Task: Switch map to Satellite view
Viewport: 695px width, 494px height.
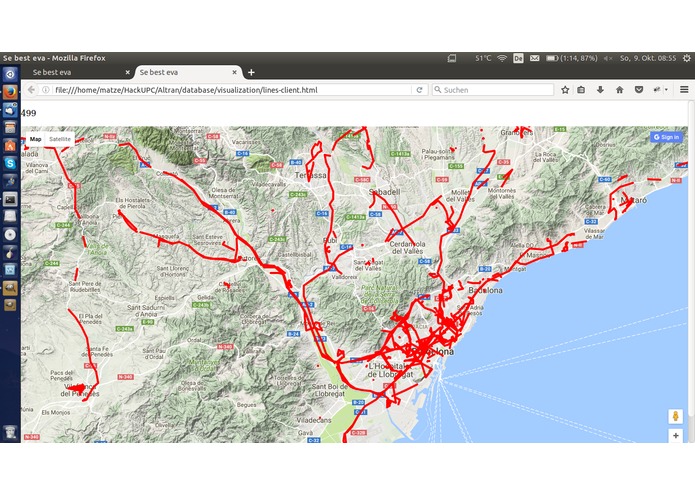Action: pyautogui.click(x=60, y=139)
